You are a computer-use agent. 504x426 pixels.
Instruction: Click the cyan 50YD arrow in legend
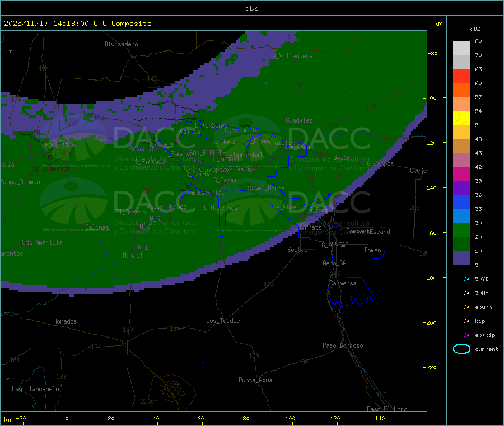pos(461,279)
